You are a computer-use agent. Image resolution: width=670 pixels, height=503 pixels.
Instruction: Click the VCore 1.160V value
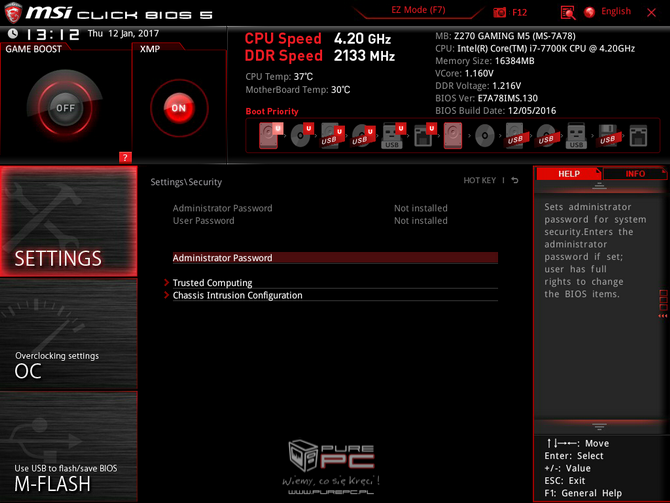point(464,73)
